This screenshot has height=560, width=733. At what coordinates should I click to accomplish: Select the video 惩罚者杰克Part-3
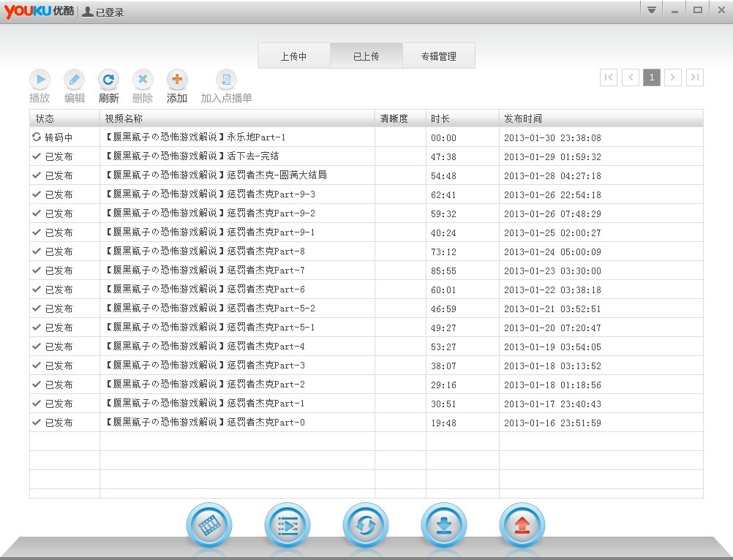point(205,366)
